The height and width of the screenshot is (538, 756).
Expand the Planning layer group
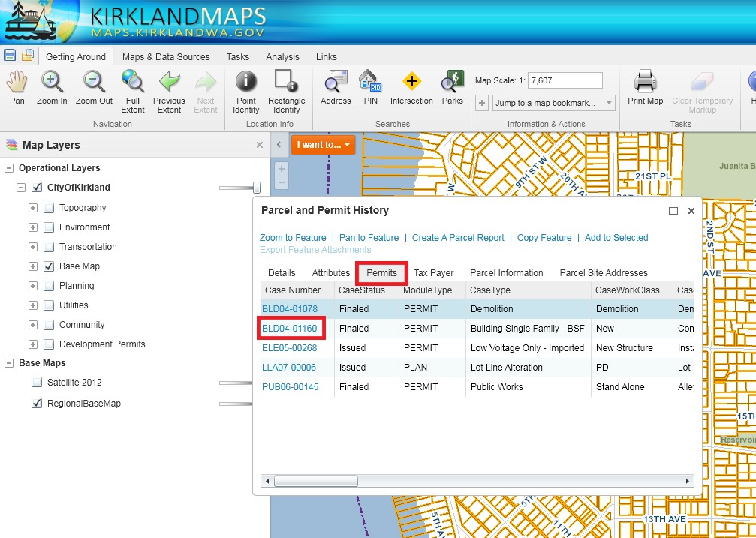coord(33,286)
